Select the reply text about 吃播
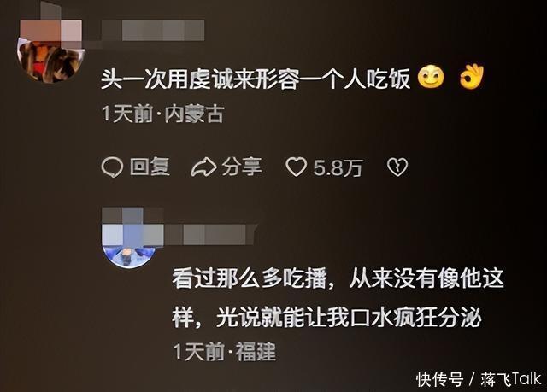 [x=338, y=297]
